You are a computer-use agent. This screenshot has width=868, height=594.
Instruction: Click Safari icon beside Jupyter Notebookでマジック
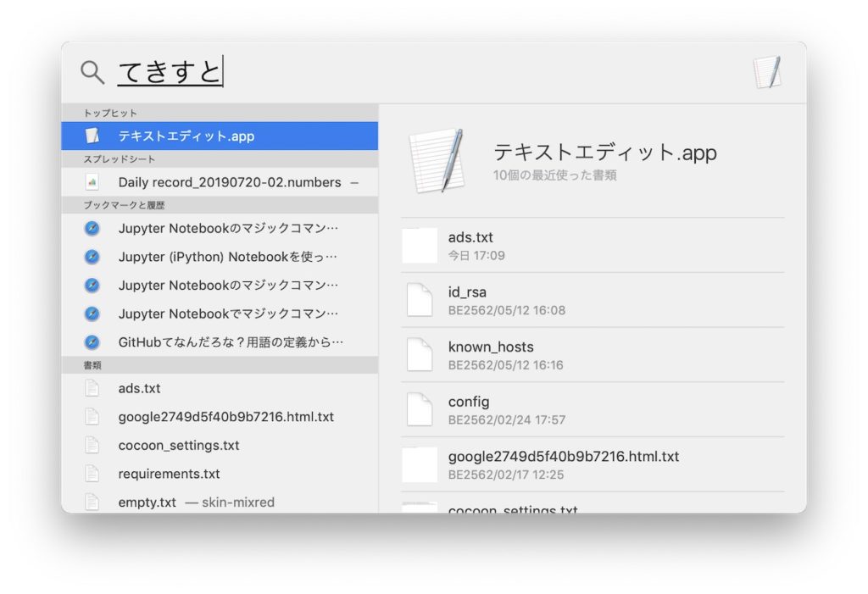92,314
